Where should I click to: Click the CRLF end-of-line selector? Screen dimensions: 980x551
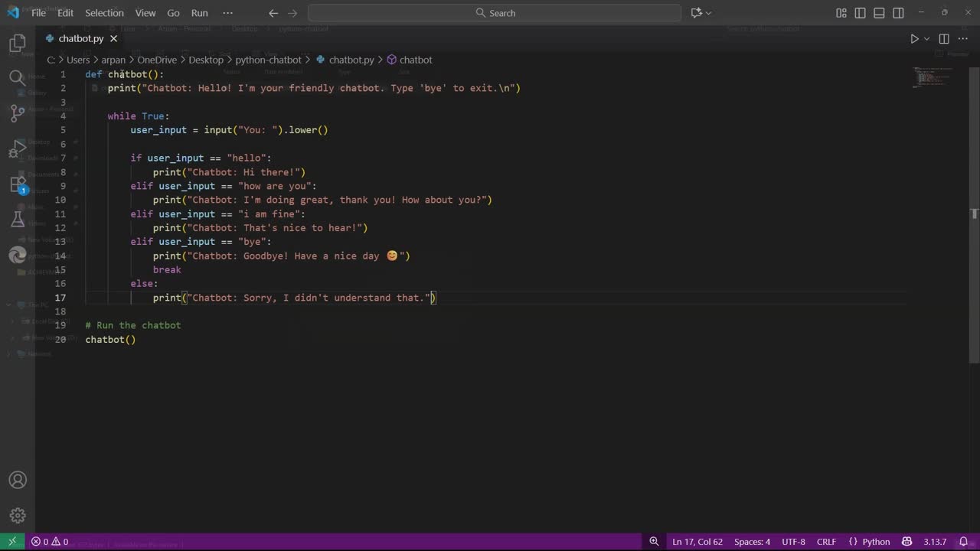pos(826,542)
